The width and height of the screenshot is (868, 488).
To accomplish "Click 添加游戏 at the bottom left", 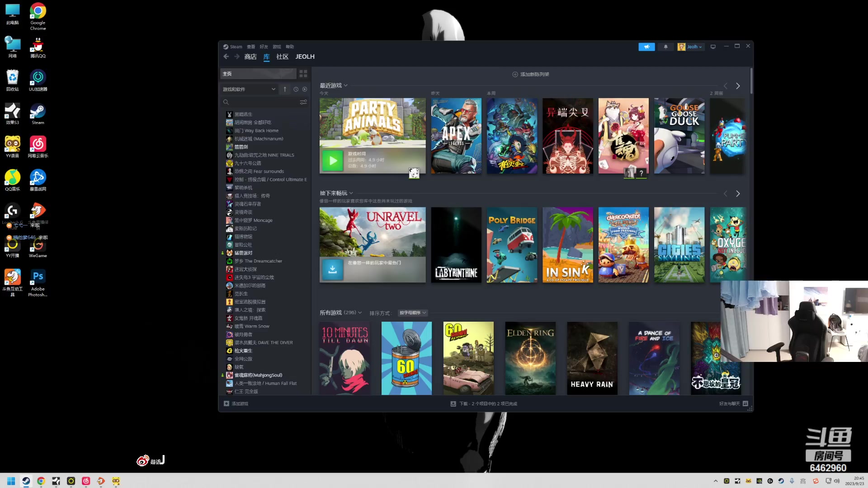I will (x=236, y=404).
